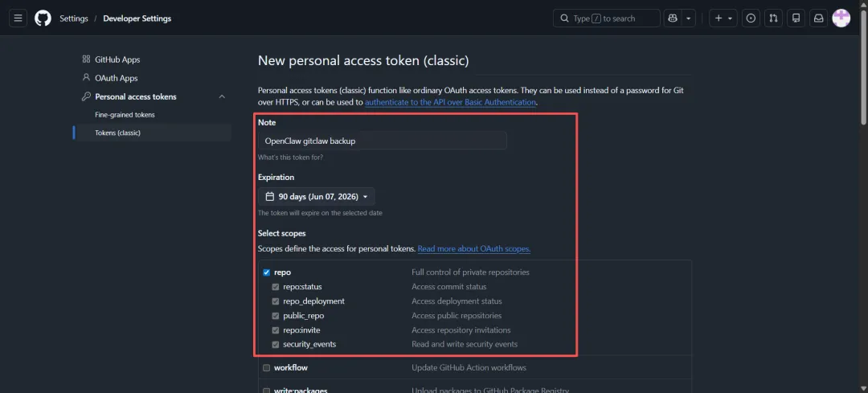
Task: Toggle the security_events scope checkbox
Action: (x=276, y=345)
